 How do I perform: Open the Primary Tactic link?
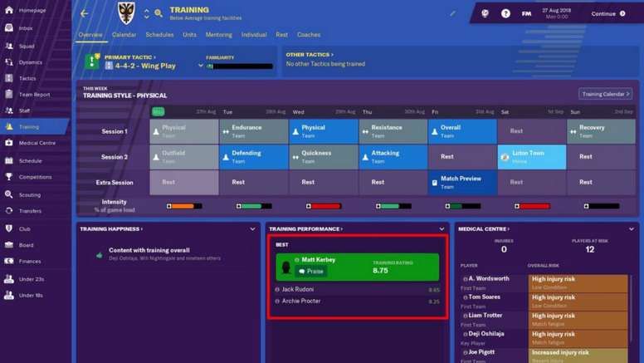pos(129,57)
